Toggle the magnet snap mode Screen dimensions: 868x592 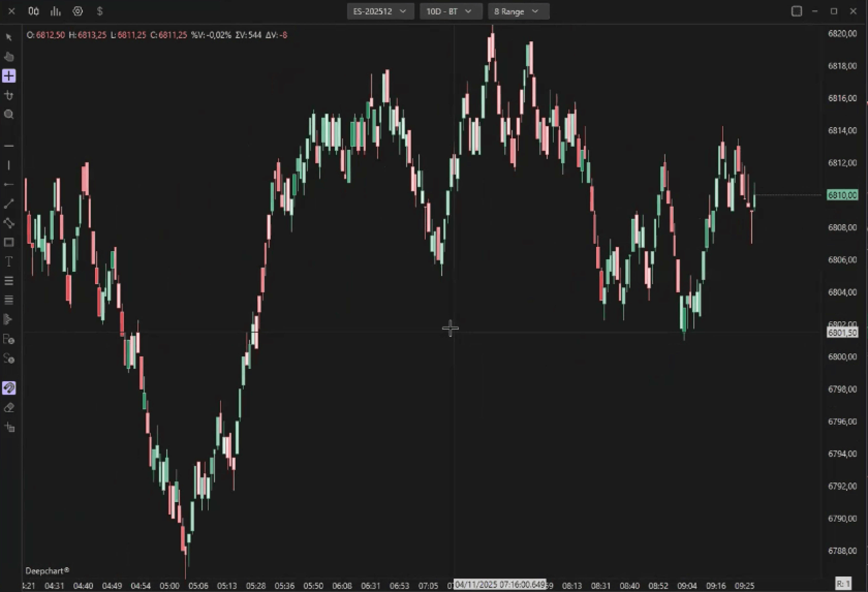click(9, 388)
